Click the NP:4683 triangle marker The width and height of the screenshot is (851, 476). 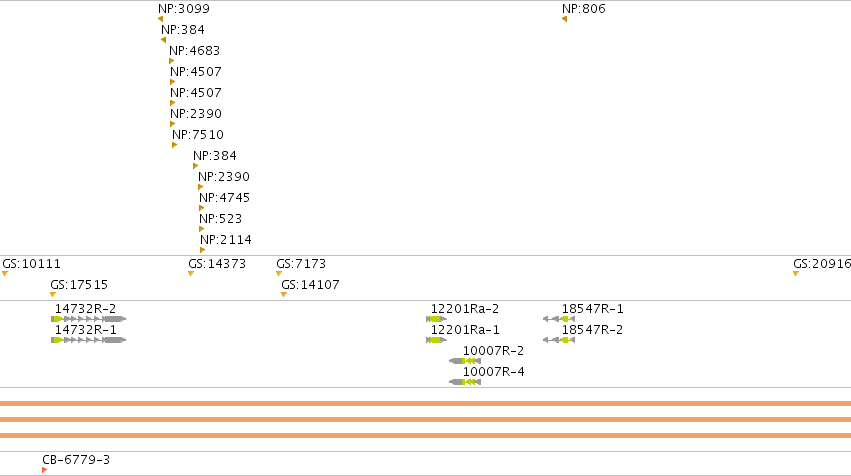coord(172,61)
